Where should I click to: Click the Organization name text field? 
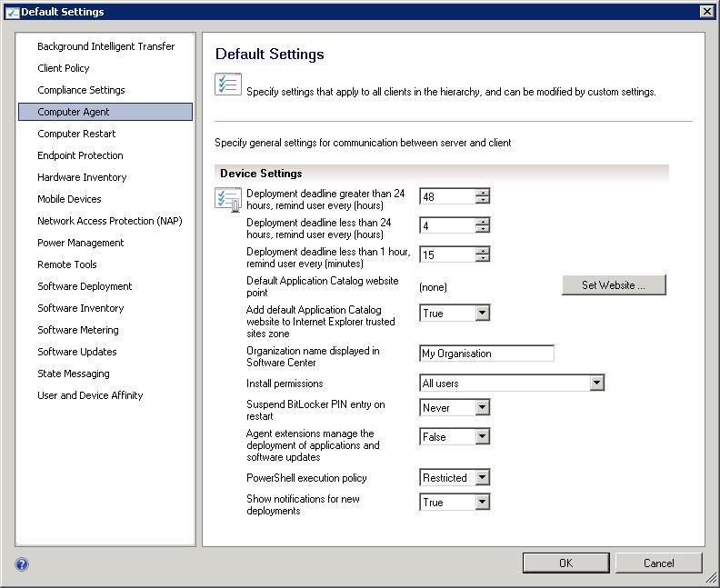486,354
